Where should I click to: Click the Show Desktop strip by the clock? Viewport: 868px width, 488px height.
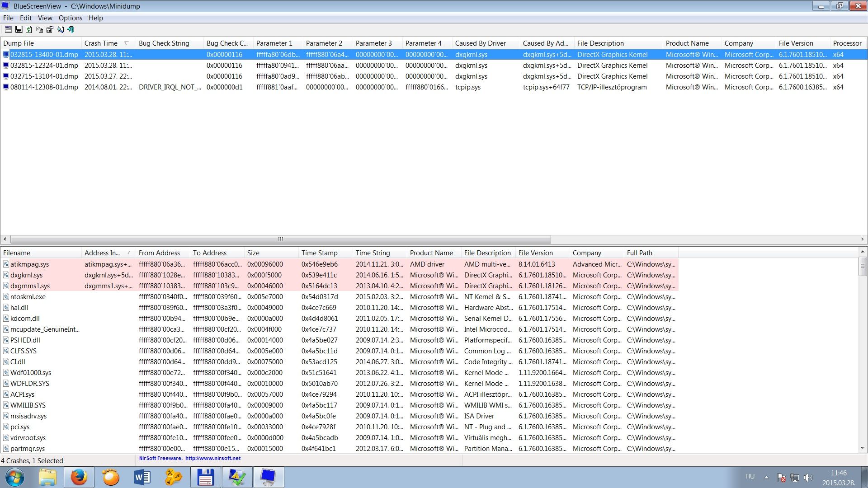pos(864,477)
